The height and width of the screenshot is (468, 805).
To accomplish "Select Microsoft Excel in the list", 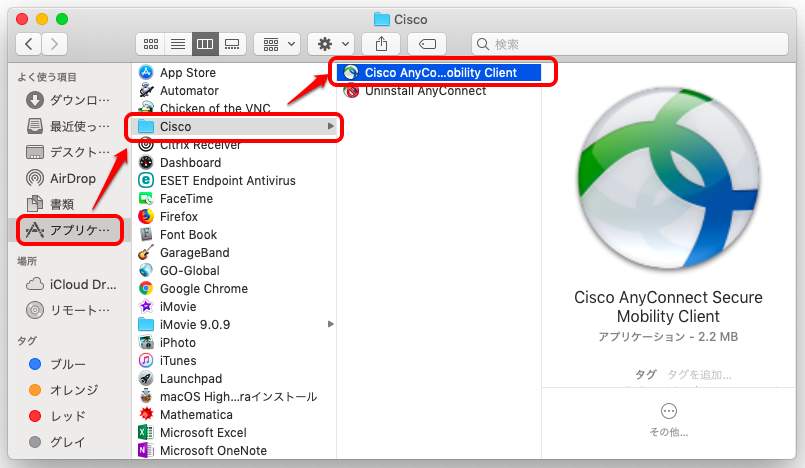I will 234,433.
